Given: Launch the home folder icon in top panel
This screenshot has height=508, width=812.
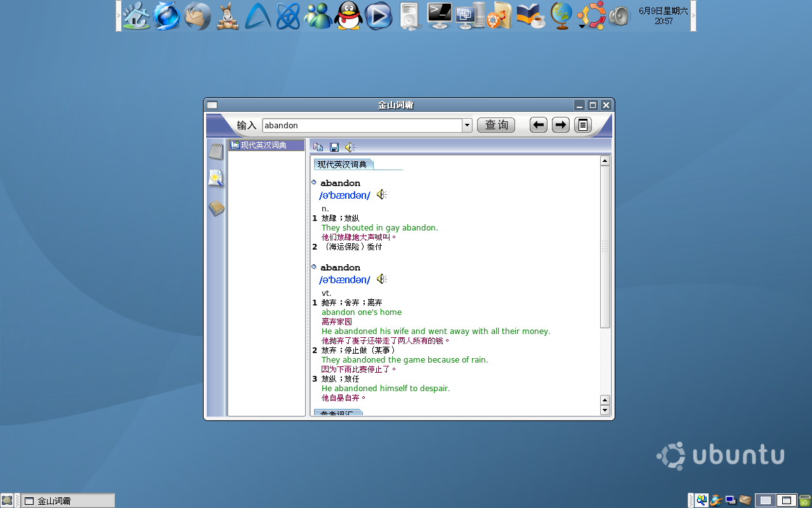Looking at the screenshot, I should coord(136,16).
